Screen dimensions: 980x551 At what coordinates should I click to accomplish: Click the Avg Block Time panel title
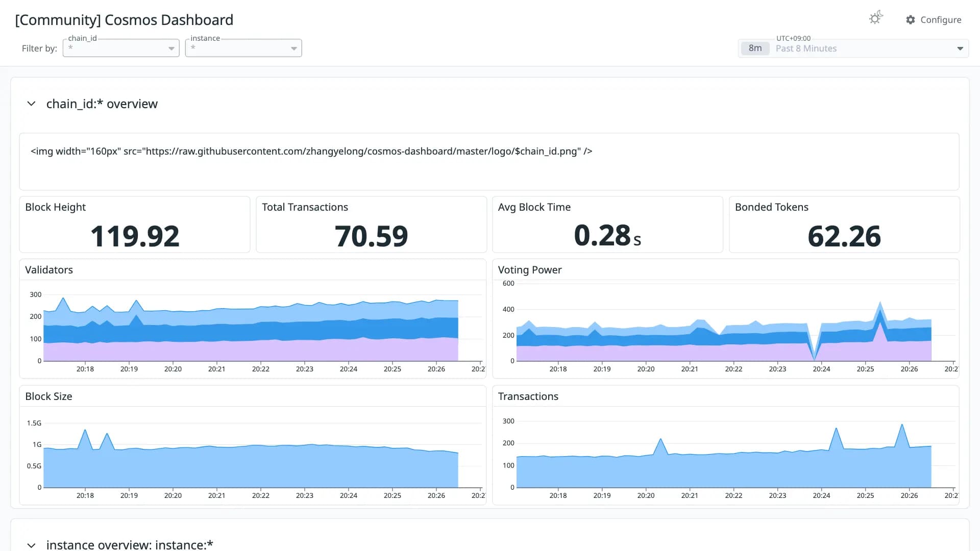(x=534, y=207)
